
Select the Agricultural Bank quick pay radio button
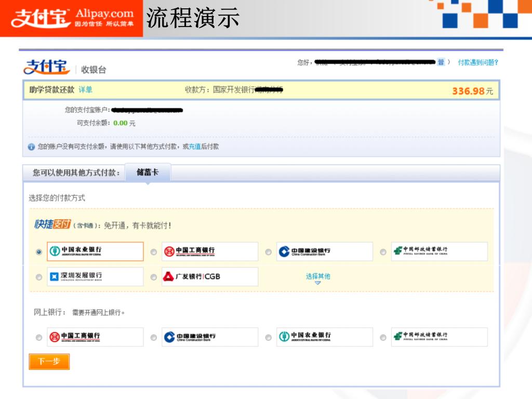pyautogui.click(x=39, y=252)
